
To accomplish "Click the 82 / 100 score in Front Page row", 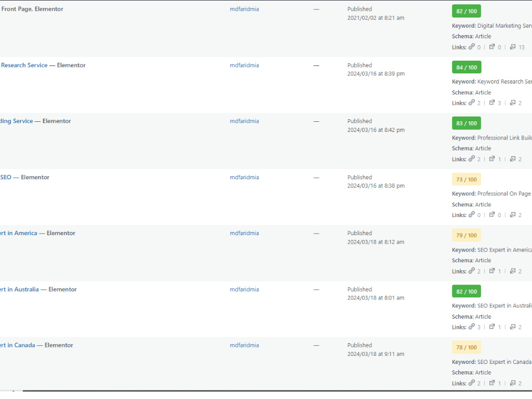I will 466,11.
